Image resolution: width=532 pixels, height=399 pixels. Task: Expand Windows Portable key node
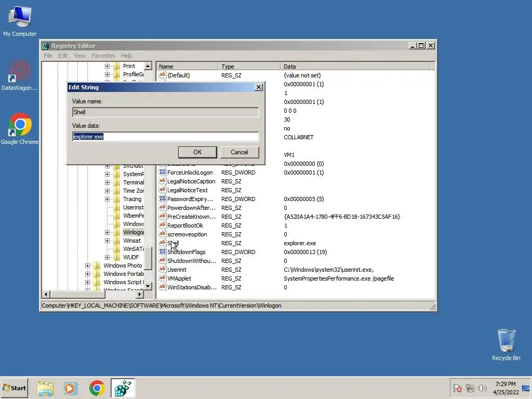[87, 274]
